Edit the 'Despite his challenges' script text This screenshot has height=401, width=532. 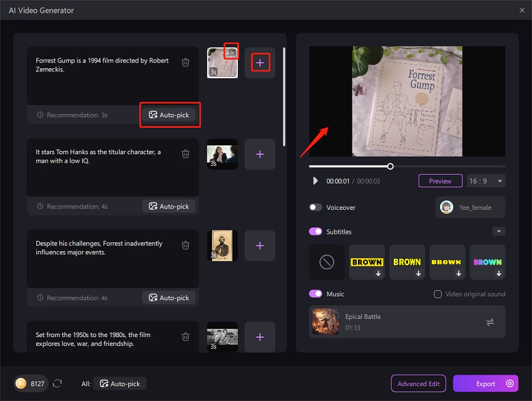tap(99, 247)
